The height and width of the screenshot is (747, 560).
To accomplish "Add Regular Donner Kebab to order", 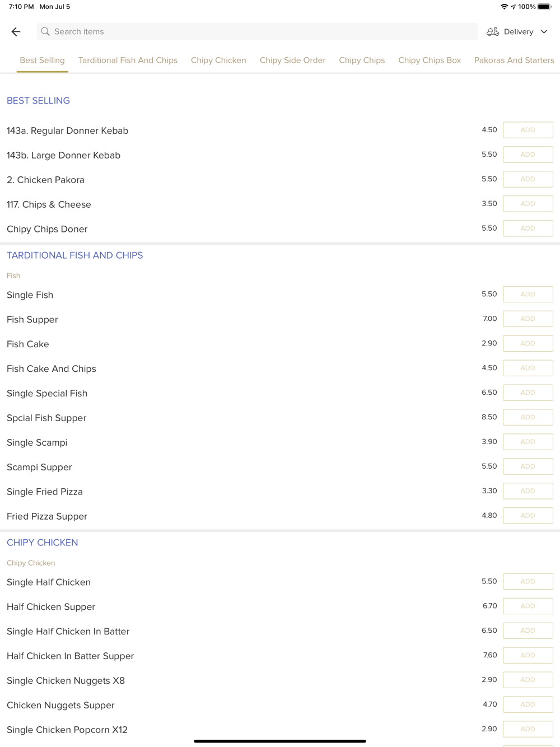I will coord(528,130).
